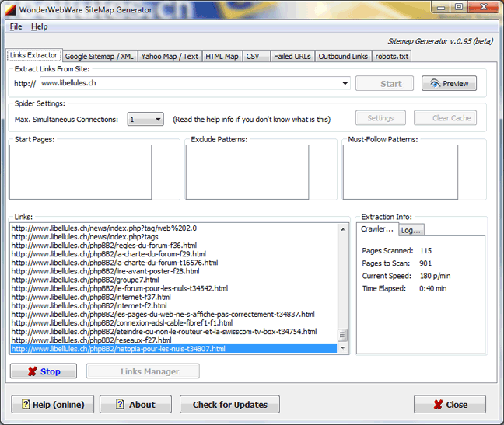Click the red X icon on Stop button
This screenshot has width=504, height=425.
pos(32,371)
